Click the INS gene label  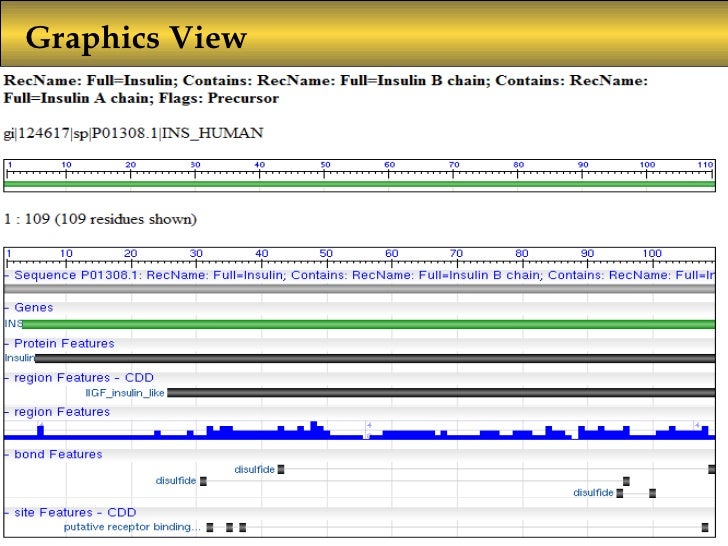(x=13, y=324)
